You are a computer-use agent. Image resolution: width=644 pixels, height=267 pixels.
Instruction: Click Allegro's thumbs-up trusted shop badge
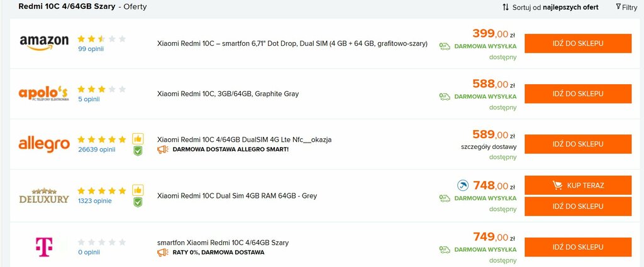(138, 139)
